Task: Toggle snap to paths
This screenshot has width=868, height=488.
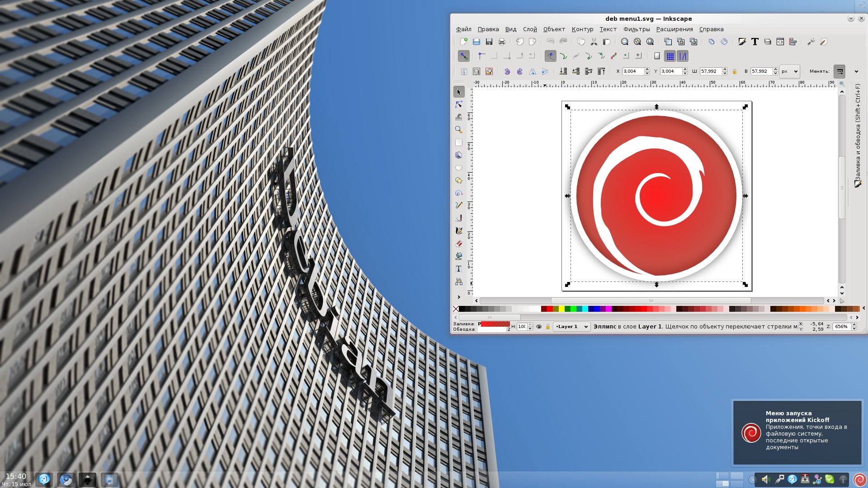Action: click(x=563, y=56)
